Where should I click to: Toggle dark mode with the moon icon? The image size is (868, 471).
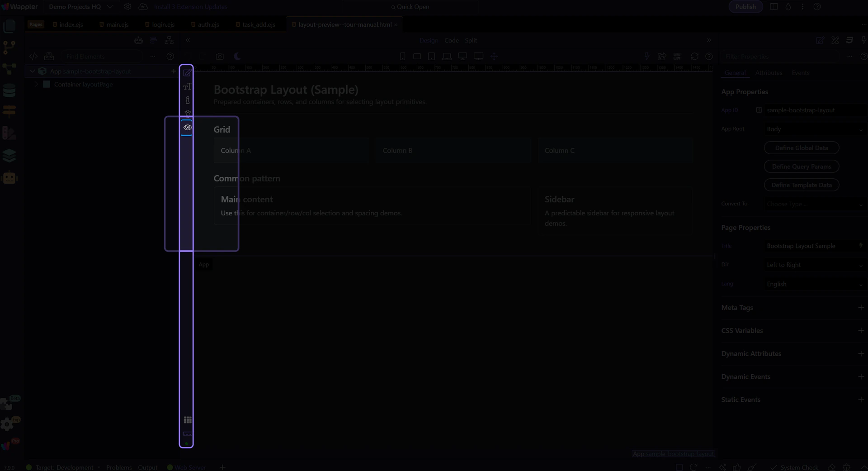point(237,57)
